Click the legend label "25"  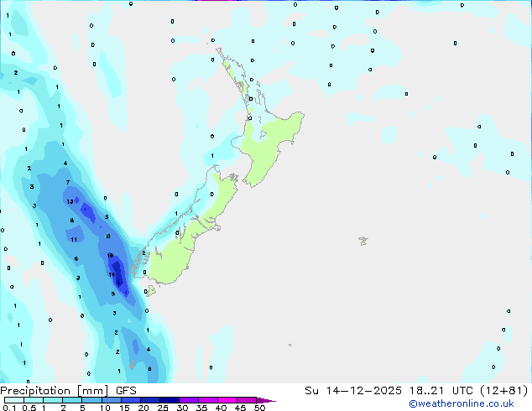pyautogui.click(x=163, y=408)
